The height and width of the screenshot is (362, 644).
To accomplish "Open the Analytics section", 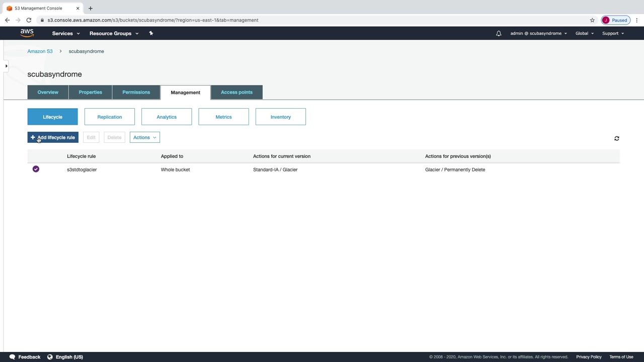I will pyautogui.click(x=167, y=117).
